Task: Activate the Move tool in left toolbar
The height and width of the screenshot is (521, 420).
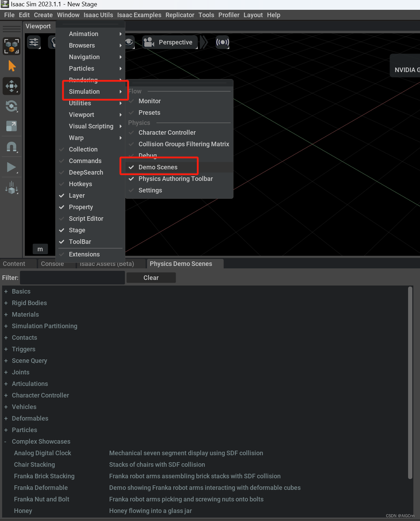Action: click(x=12, y=86)
